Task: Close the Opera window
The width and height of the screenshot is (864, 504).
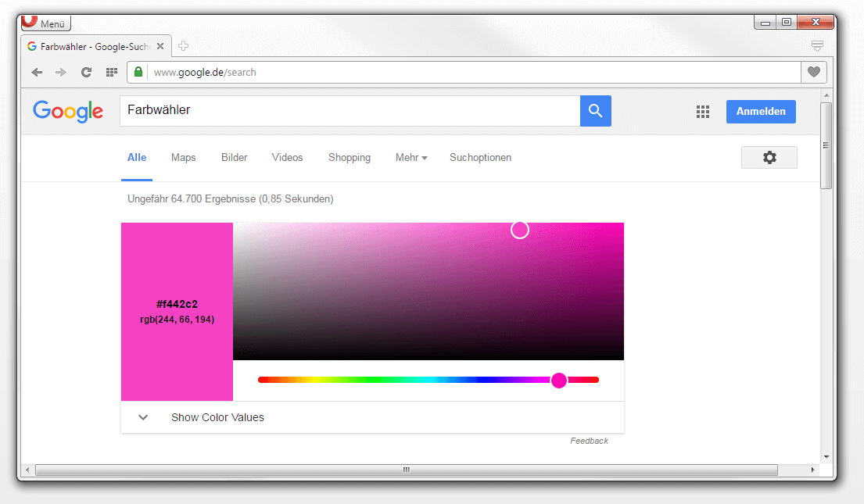Action: click(x=816, y=23)
